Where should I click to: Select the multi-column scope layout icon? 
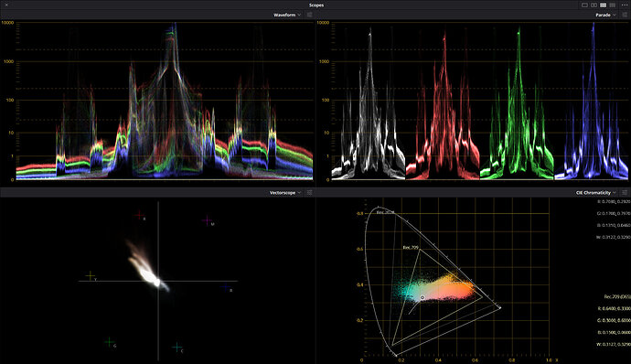coord(613,5)
